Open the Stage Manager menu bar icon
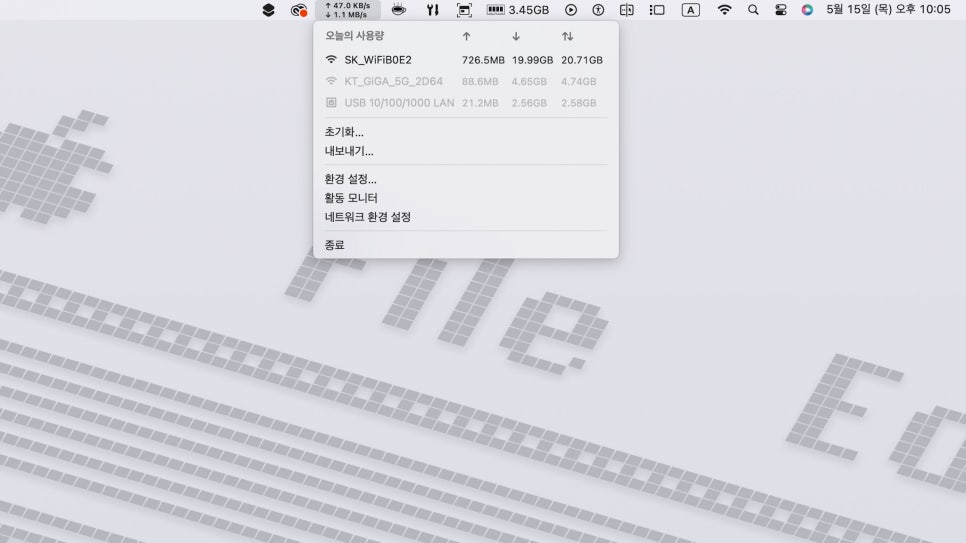This screenshot has width=966, height=543. click(657, 10)
